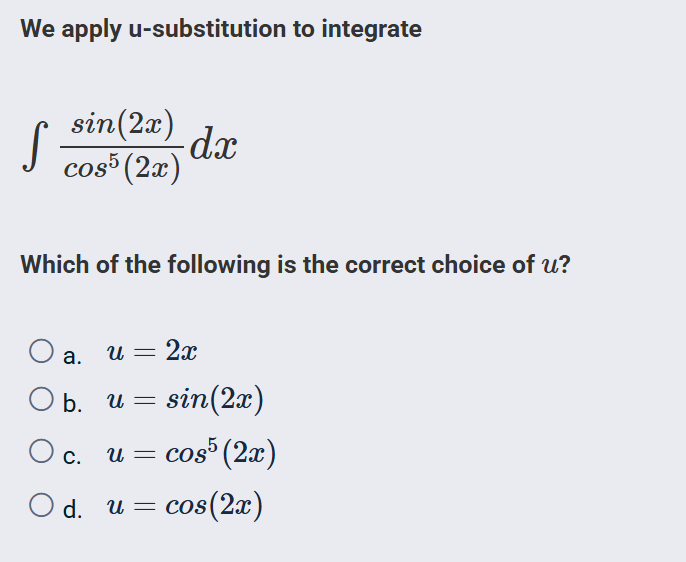Image resolution: width=686 pixels, height=562 pixels.
Task: Click the sin(2x) numerator of the fraction
Action: pyautogui.click(x=121, y=125)
